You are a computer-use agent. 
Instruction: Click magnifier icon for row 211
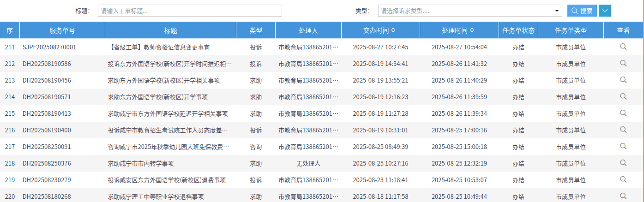(x=623, y=47)
